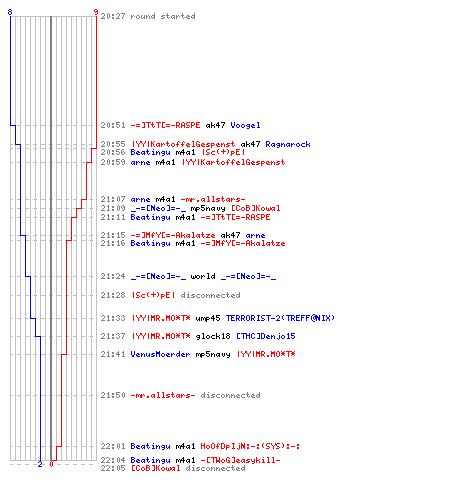Click world suicide entry at 21:24
The image size is (450, 500).
[x=203, y=276]
